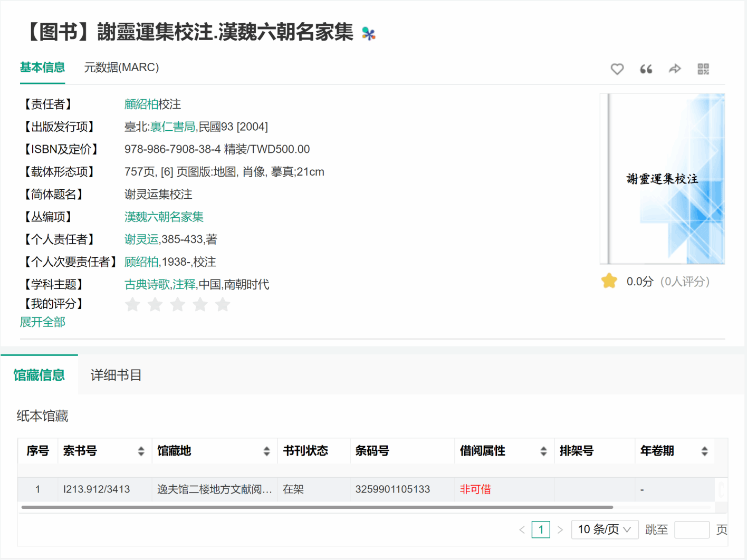Viewport: 747px width, 560px height.
Task: Click the colorful pinwheel icon beside title
Action: 369,34
